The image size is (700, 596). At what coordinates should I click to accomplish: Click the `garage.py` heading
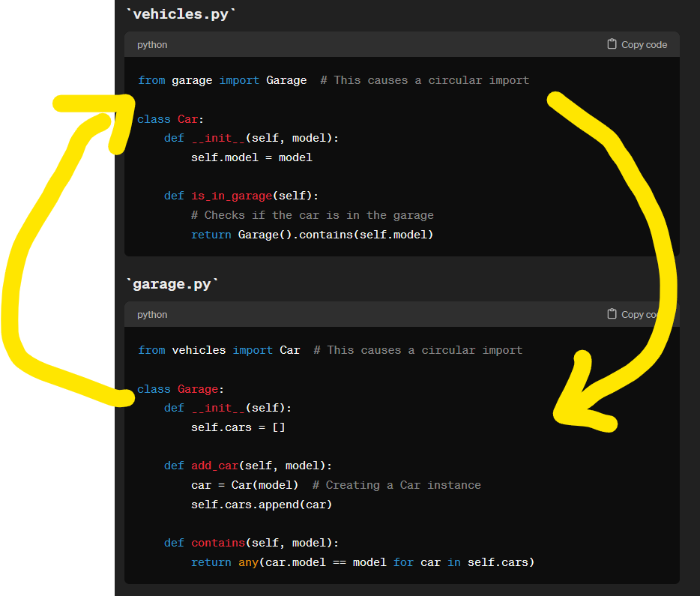pyautogui.click(x=172, y=284)
